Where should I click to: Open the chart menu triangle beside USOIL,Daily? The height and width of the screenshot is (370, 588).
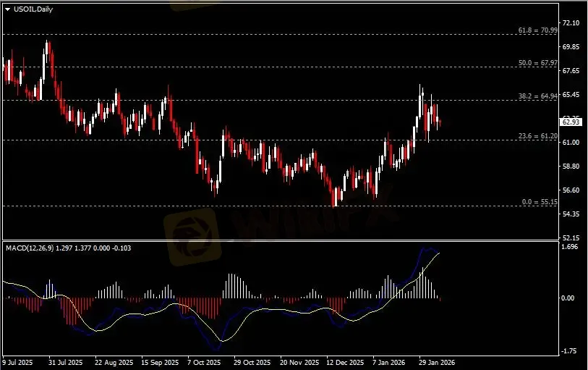[7, 9]
